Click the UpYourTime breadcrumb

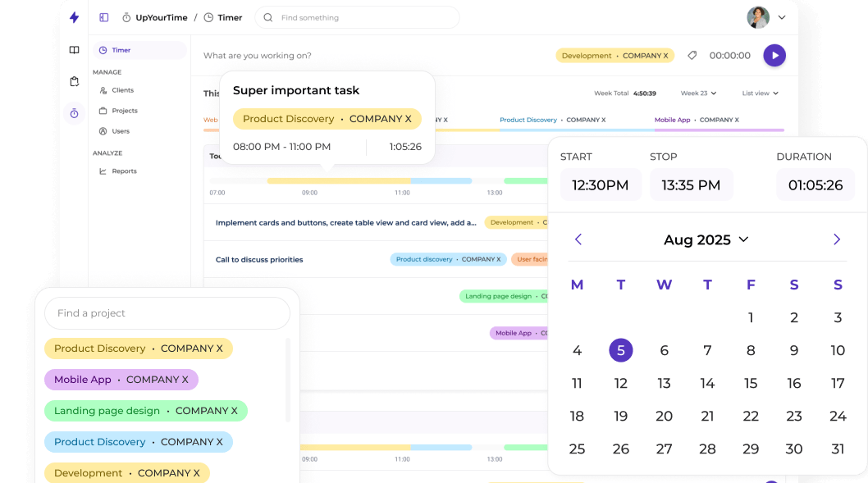(155, 18)
